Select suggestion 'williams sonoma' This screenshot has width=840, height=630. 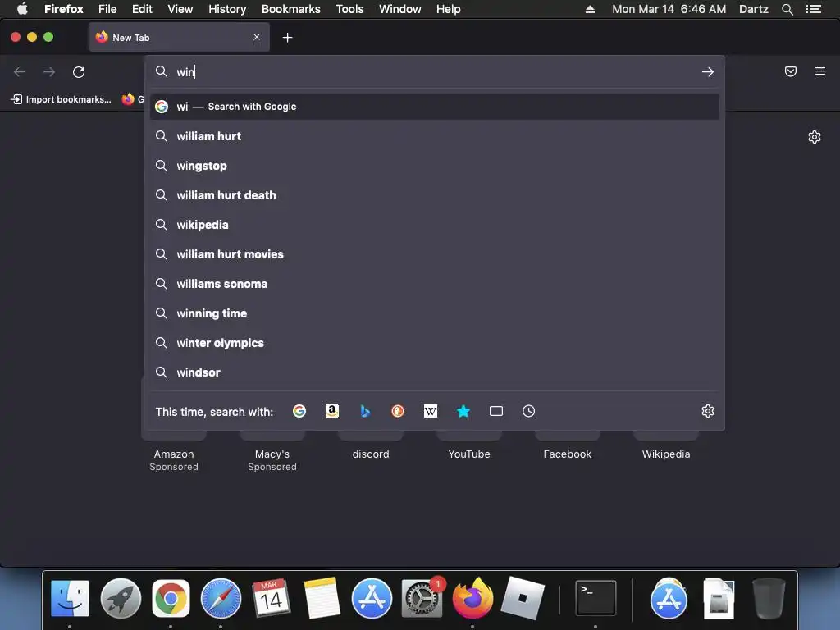(x=435, y=283)
